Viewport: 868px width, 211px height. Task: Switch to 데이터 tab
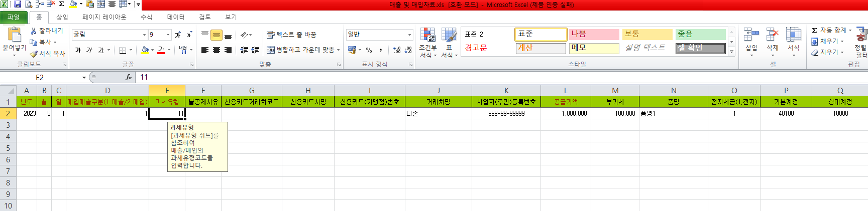tap(176, 17)
